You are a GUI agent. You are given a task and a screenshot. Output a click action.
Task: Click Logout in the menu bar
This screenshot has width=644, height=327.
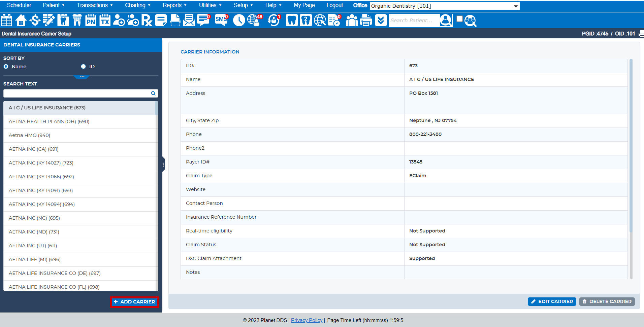point(334,5)
